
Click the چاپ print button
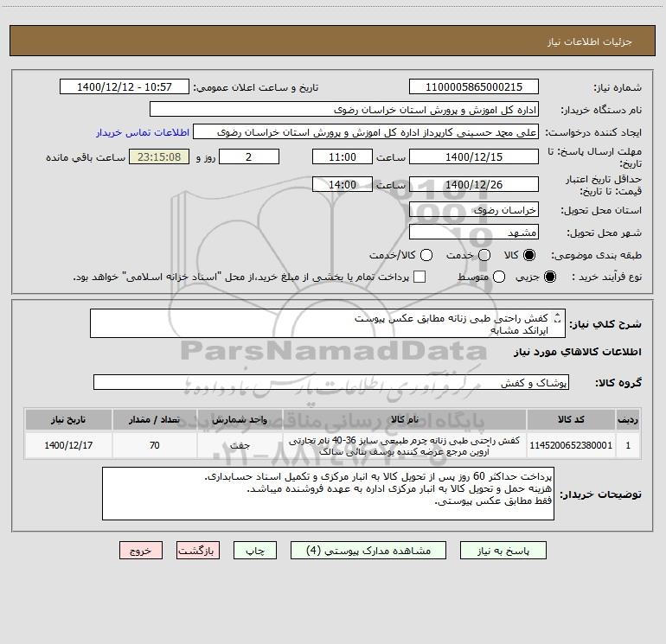coord(255,551)
